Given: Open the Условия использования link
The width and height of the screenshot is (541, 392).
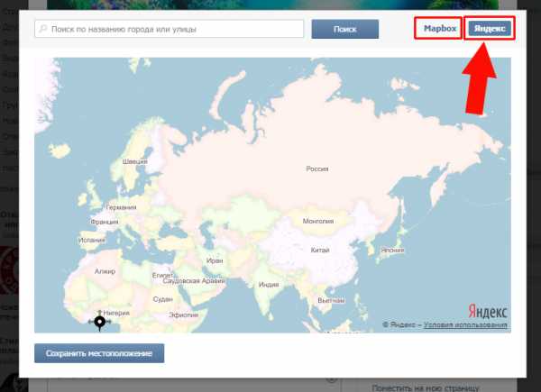Looking at the screenshot, I should pos(465,324).
